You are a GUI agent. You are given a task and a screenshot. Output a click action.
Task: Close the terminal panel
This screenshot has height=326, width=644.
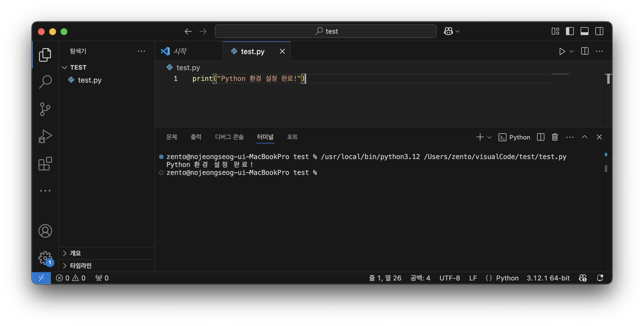[x=599, y=137]
